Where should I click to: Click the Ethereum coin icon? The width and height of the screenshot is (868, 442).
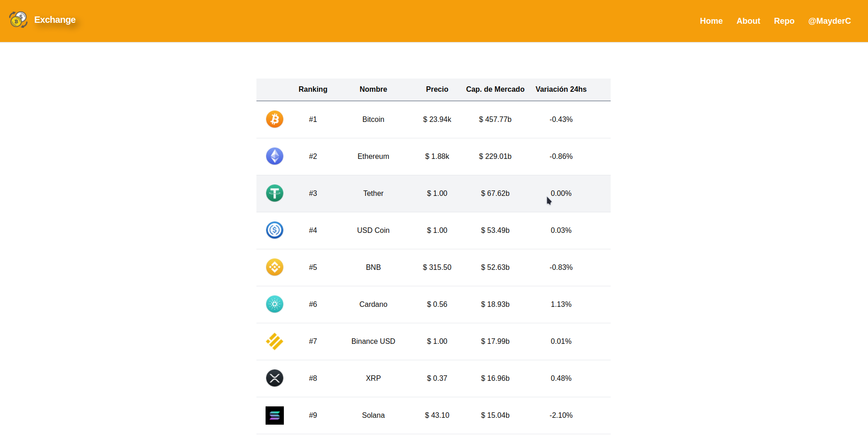click(275, 156)
